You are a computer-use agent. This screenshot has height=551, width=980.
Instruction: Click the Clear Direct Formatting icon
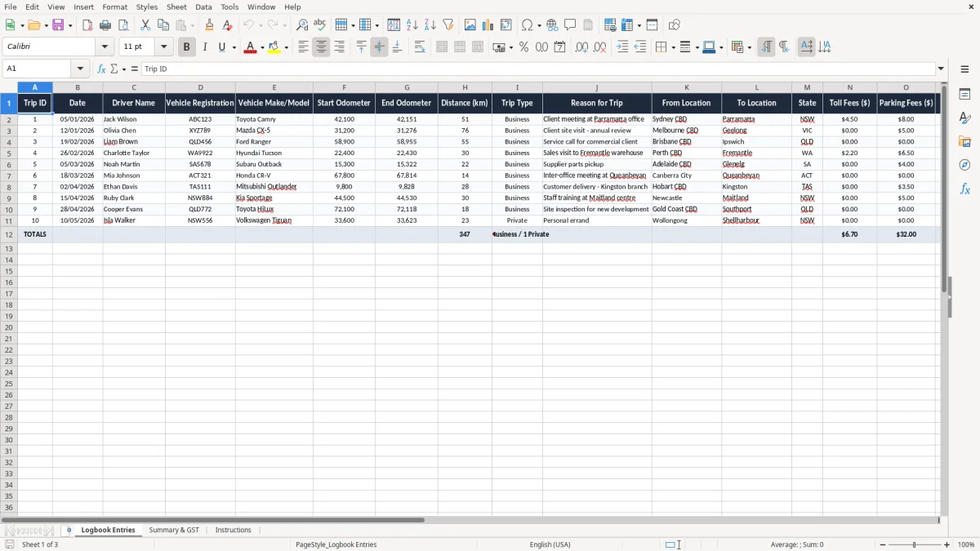pyautogui.click(x=227, y=25)
